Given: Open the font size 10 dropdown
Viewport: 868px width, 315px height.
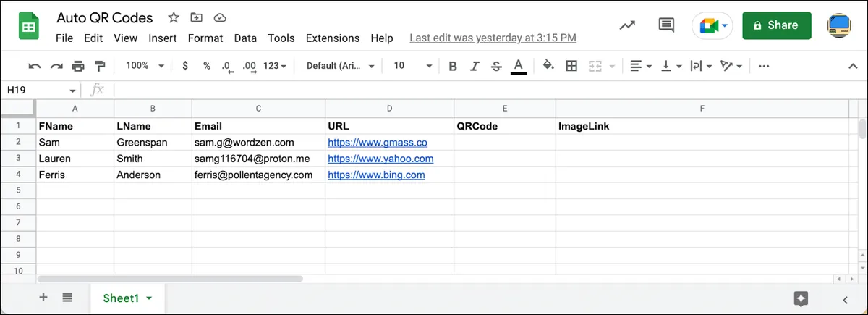Looking at the screenshot, I should (412, 66).
